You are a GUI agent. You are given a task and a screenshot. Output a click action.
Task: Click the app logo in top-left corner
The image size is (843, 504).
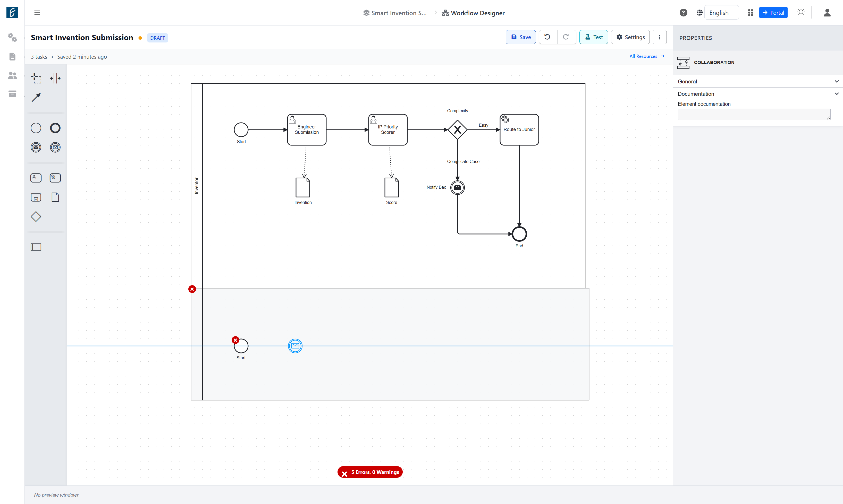point(12,13)
